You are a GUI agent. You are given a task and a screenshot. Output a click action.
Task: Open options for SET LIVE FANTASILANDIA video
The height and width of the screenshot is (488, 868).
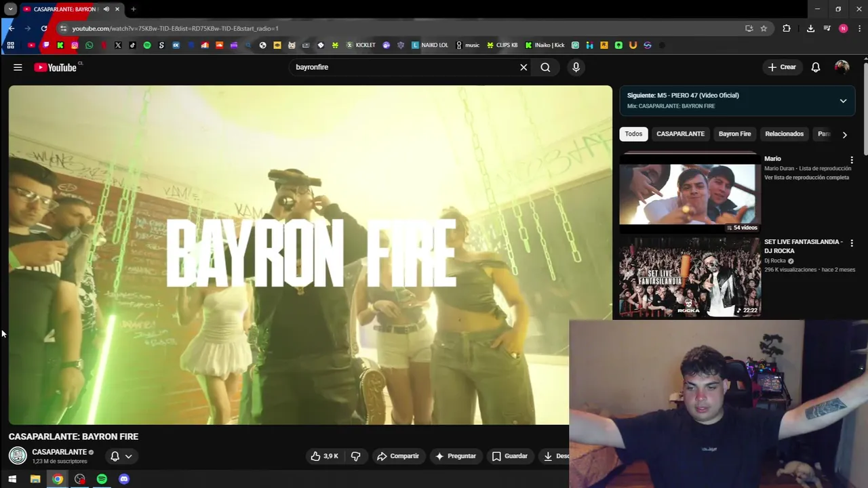[852, 243]
